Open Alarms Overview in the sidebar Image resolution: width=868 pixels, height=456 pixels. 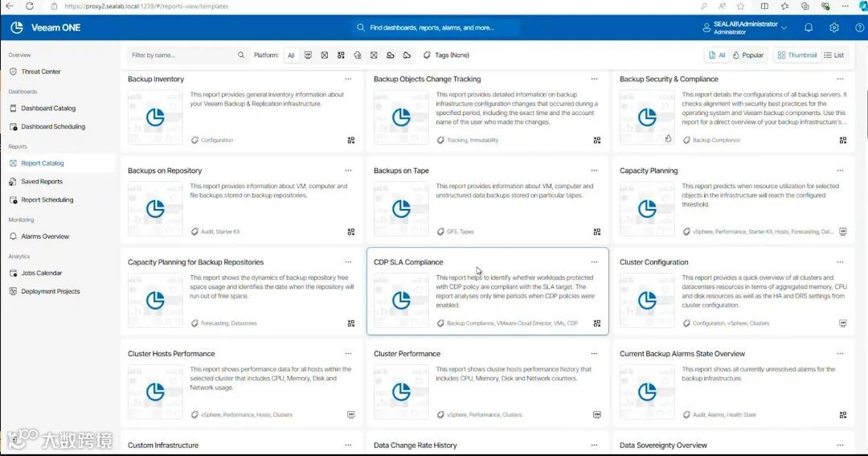pos(45,236)
